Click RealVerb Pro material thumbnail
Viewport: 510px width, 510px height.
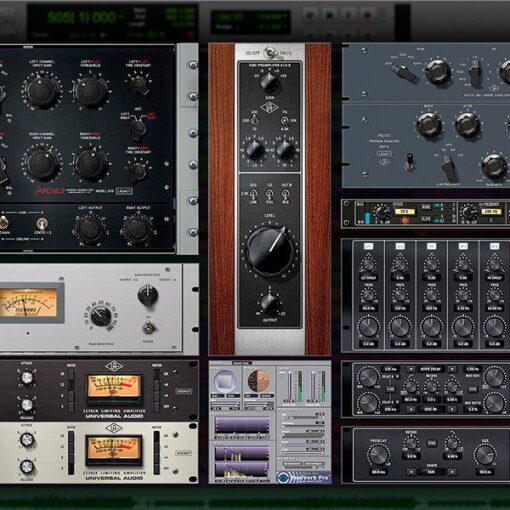pyautogui.click(x=258, y=380)
